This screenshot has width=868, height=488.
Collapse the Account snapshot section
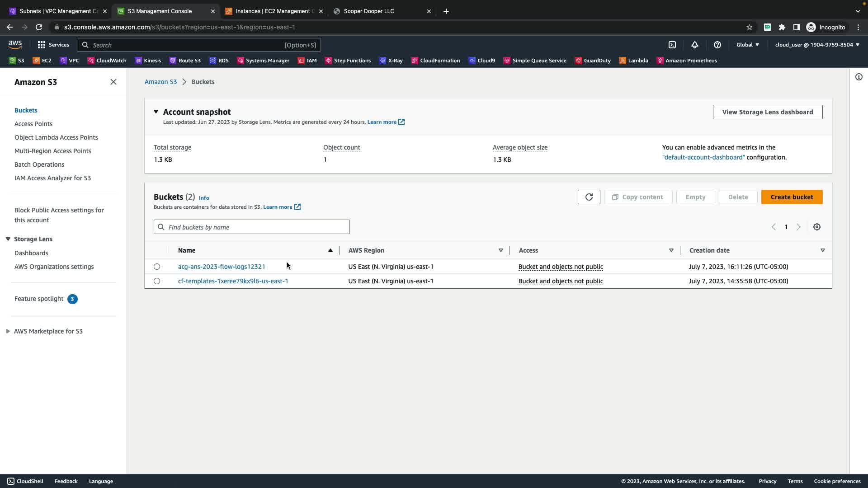[156, 112]
